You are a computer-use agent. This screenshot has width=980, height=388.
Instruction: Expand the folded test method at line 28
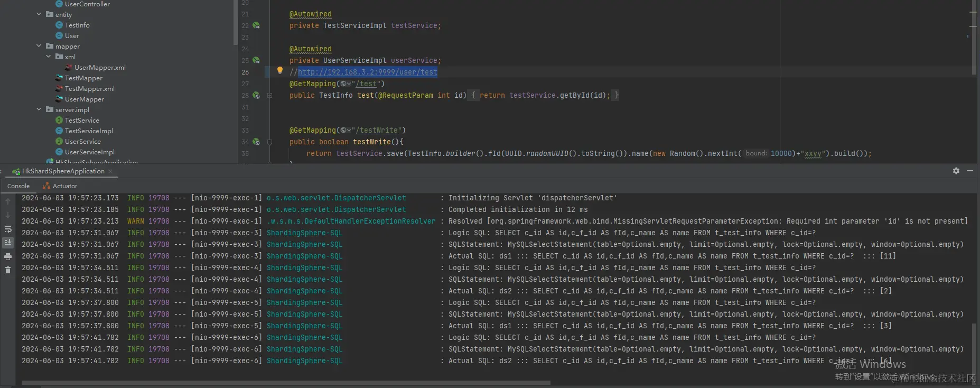coord(269,96)
